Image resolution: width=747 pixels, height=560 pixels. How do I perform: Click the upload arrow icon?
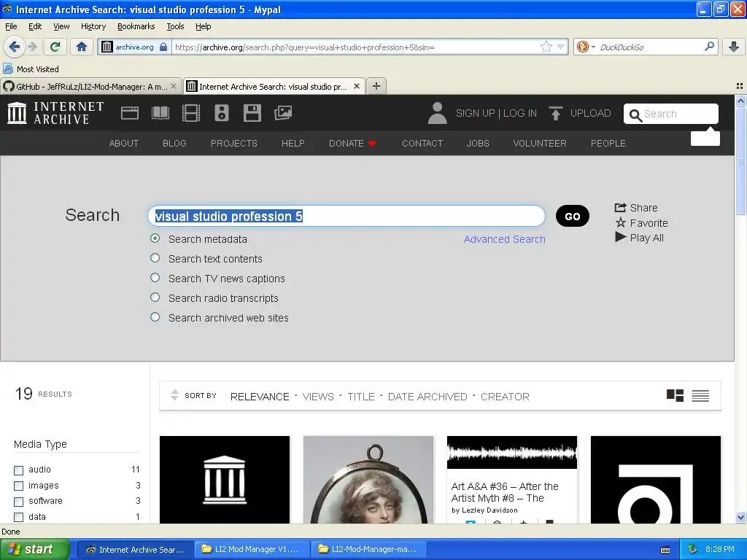coord(555,113)
